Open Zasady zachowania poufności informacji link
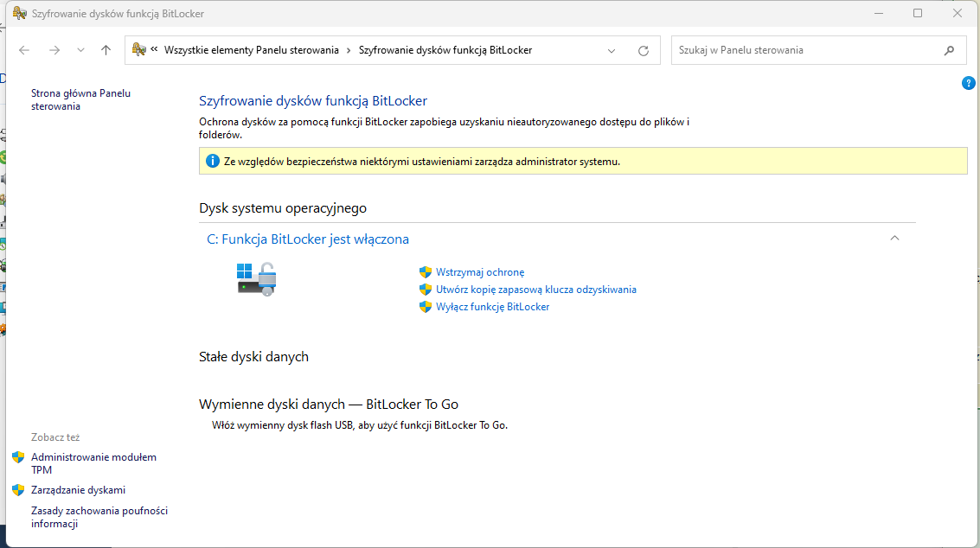 [x=99, y=518]
